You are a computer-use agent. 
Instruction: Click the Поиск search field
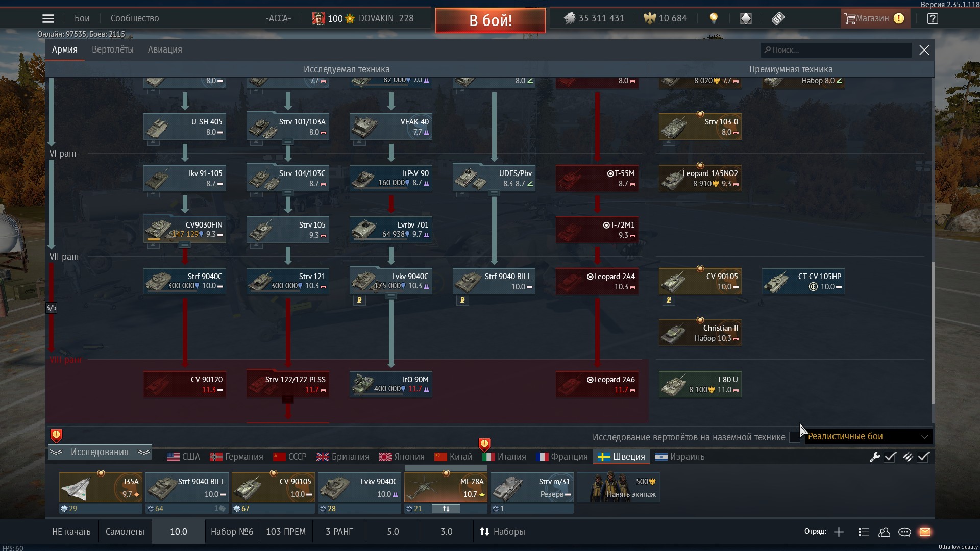coord(837,50)
